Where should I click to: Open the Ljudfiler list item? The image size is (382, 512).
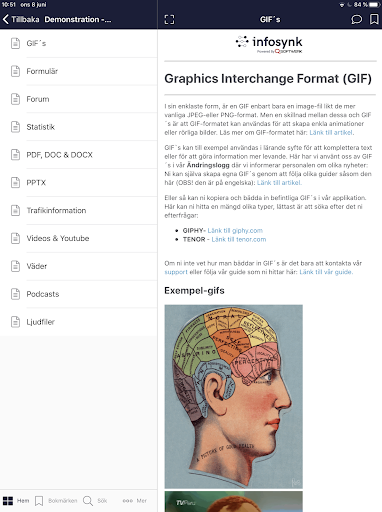79,322
